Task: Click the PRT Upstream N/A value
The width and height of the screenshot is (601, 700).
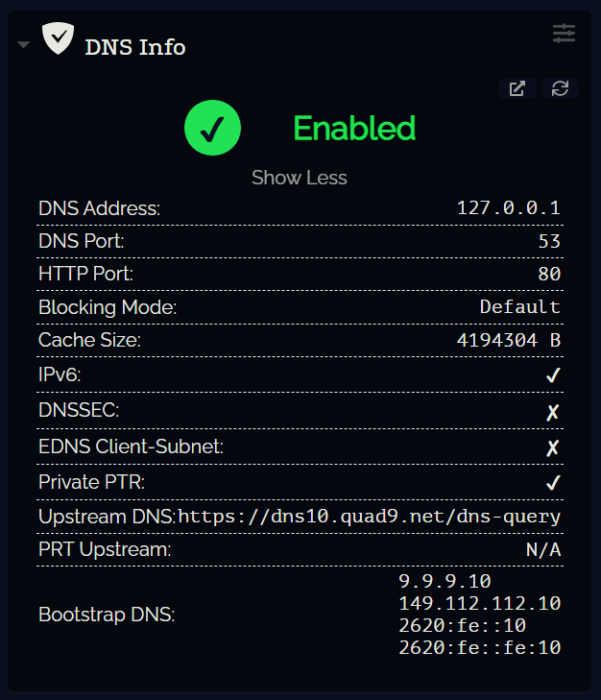Action: pyautogui.click(x=542, y=550)
